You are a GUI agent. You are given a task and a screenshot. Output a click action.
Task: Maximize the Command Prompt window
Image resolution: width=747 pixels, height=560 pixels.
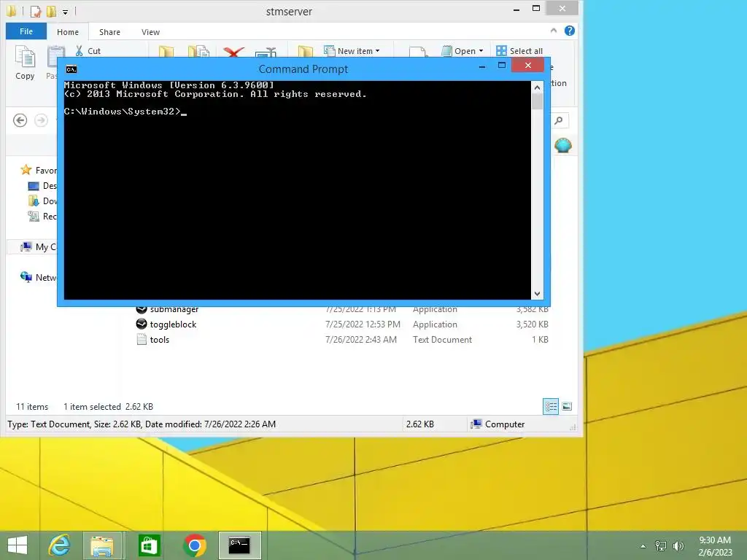502,65
